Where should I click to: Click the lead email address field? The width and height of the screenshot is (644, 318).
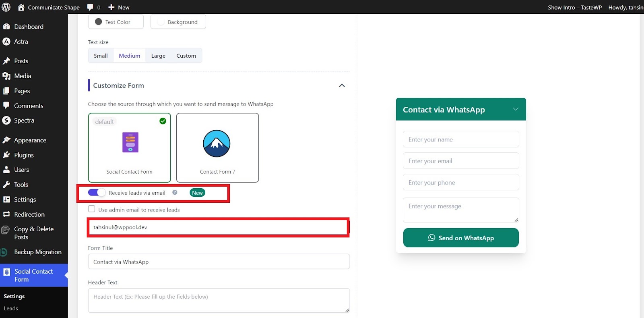click(x=218, y=227)
